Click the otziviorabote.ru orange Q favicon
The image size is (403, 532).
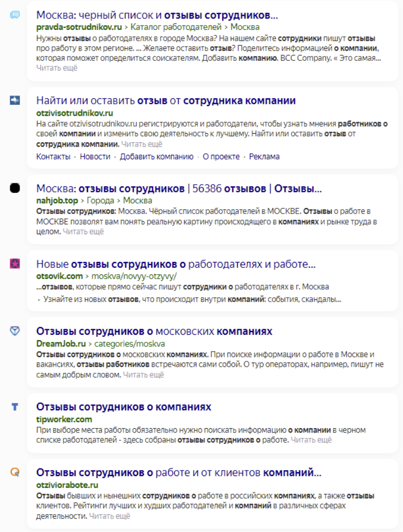(x=15, y=472)
